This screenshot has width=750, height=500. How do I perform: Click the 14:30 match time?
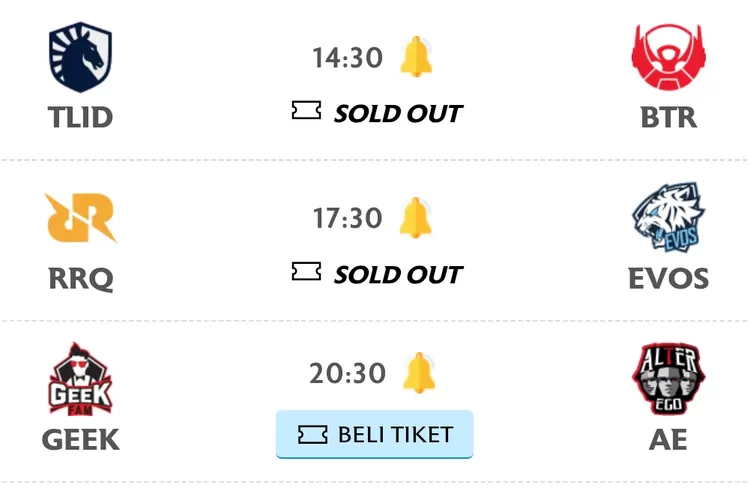click(347, 58)
